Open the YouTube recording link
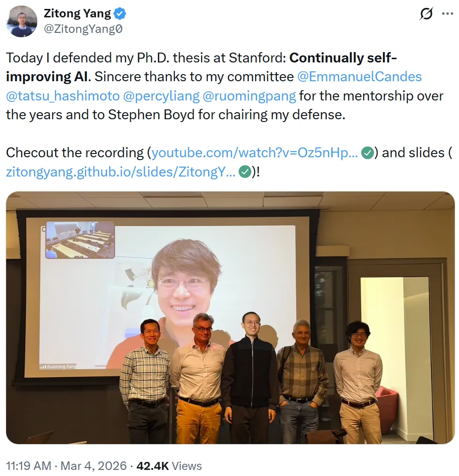The image size is (459, 476). [255, 153]
